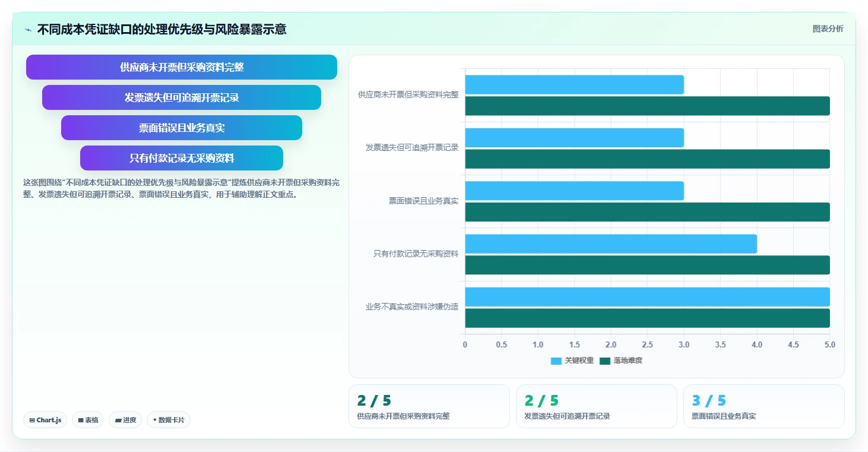Click the x-axis tick value 2.5
The height and width of the screenshot is (452, 868).
click(x=647, y=345)
